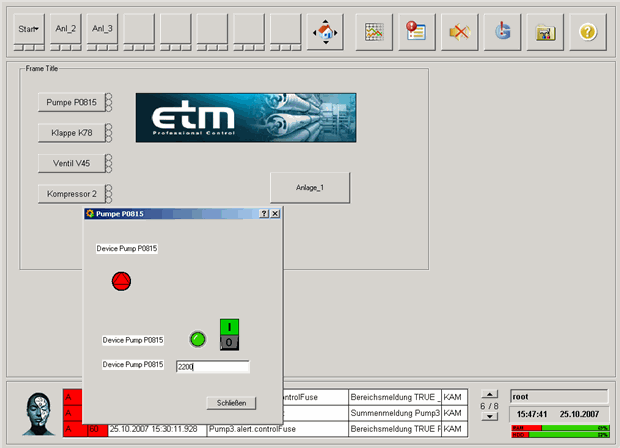Switch pump off with gray 0 button
This screenshot has width=620, height=448.
point(229,343)
